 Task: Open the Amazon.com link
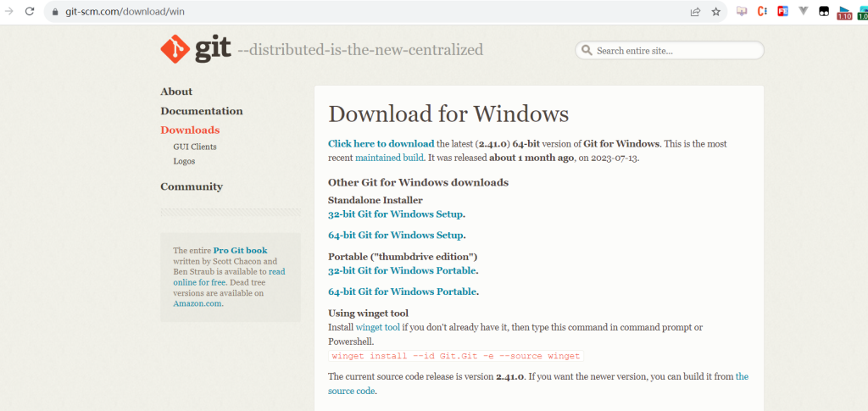pos(197,303)
